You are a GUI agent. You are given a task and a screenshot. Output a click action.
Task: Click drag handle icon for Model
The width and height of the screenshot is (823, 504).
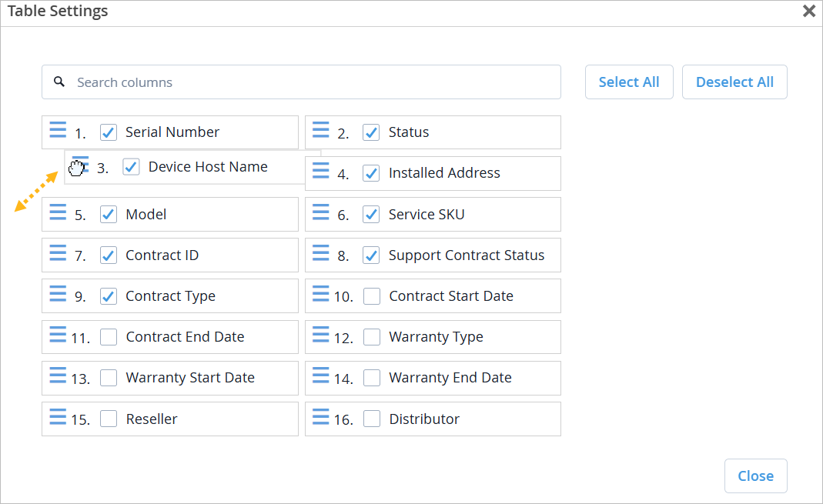(x=58, y=212)
